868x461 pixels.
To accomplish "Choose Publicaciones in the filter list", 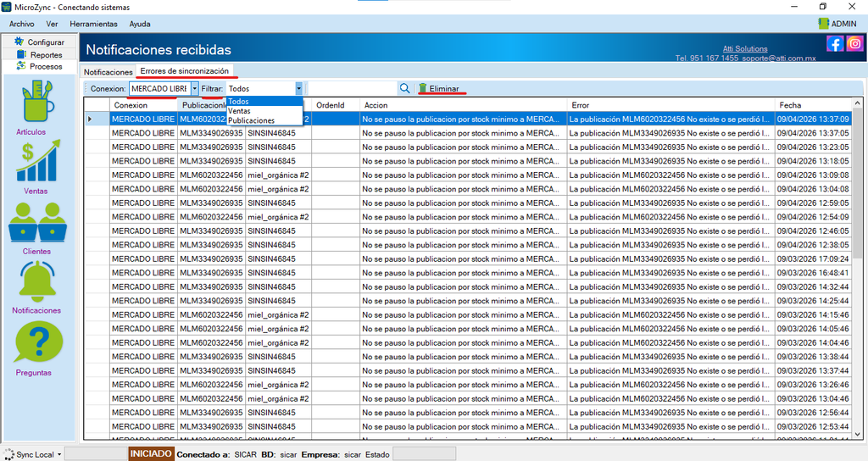I will (x=264, y=120).
